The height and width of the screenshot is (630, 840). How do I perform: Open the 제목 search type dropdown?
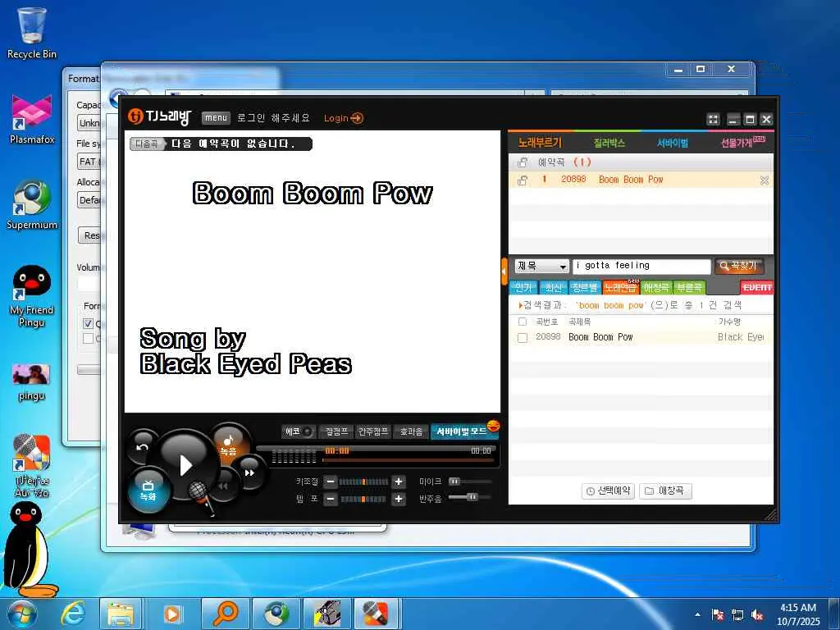541,267
